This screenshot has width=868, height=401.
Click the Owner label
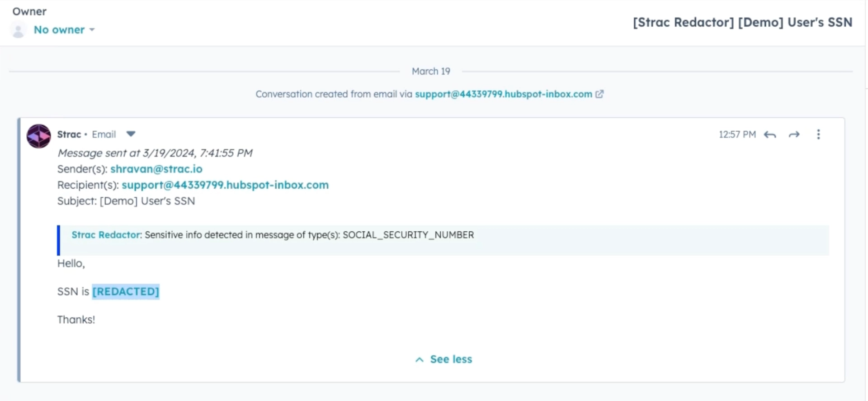point(29,11)
